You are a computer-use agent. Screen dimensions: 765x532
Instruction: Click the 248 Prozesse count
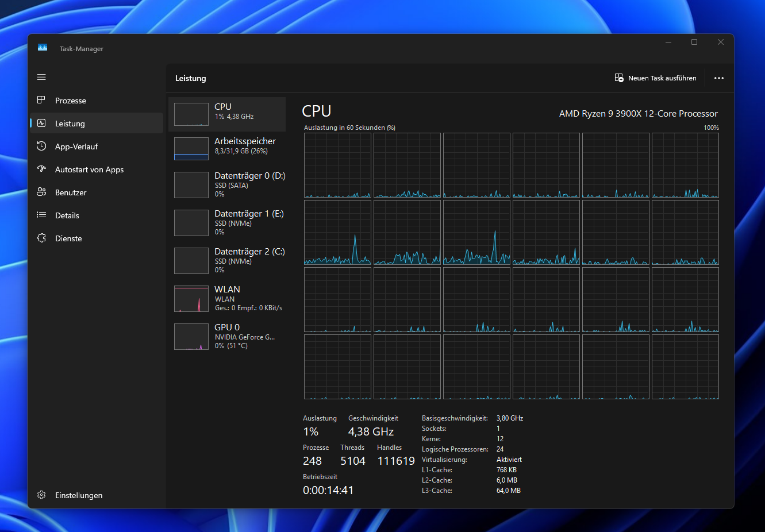coord(312,461)
